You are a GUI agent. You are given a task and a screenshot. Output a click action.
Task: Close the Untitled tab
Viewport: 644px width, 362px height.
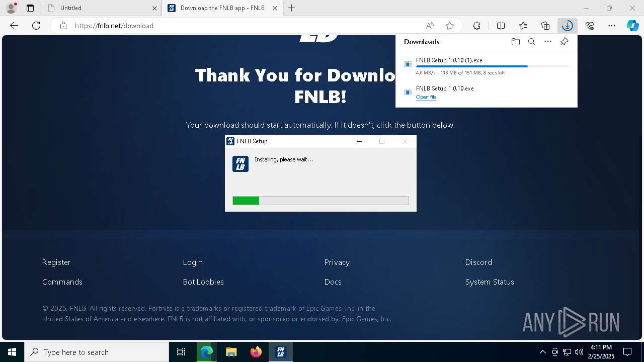[x=154, y=8]
